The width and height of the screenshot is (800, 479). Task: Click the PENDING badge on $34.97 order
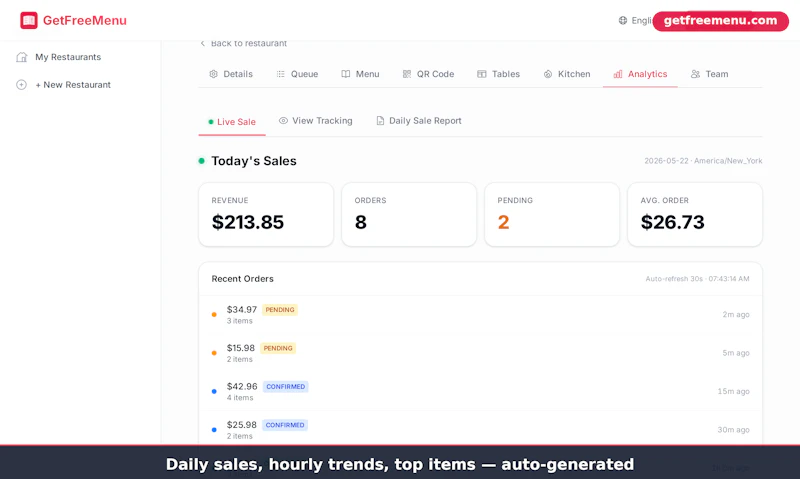[280, 310]
